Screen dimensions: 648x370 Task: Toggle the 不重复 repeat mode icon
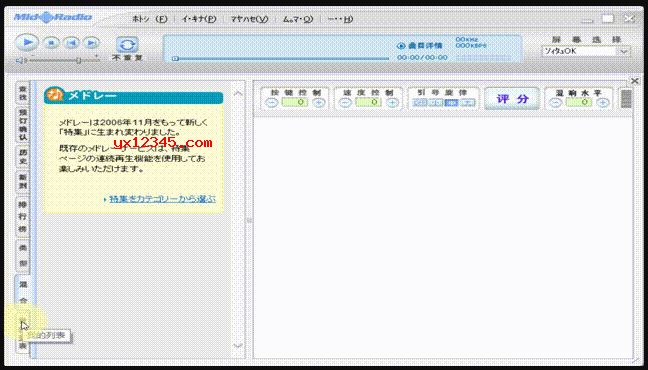click(127, 45)
